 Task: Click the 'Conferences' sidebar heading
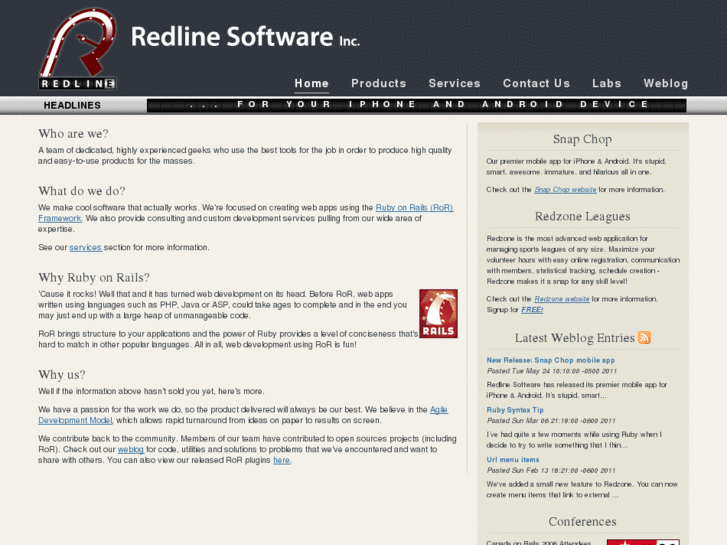click(582, 521)
